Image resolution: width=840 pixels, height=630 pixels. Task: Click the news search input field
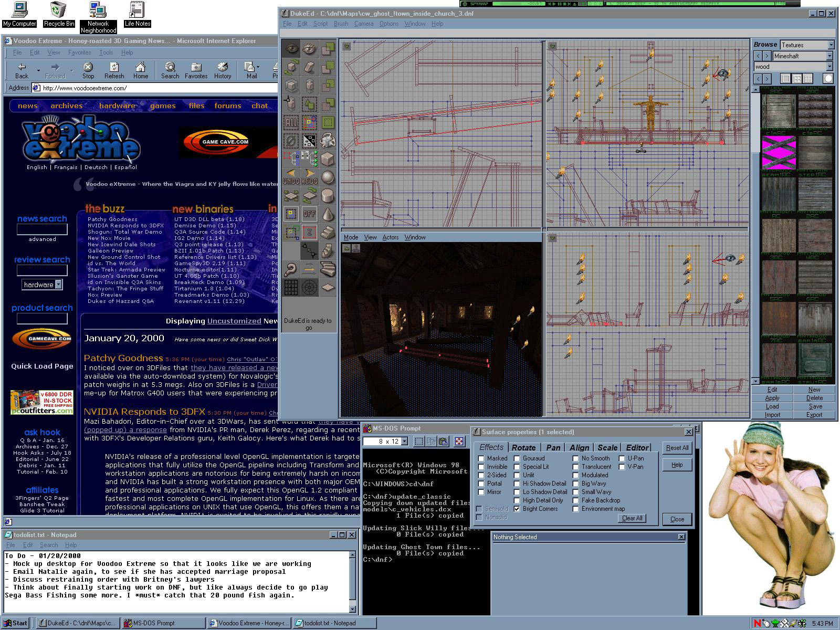point(42,229)
